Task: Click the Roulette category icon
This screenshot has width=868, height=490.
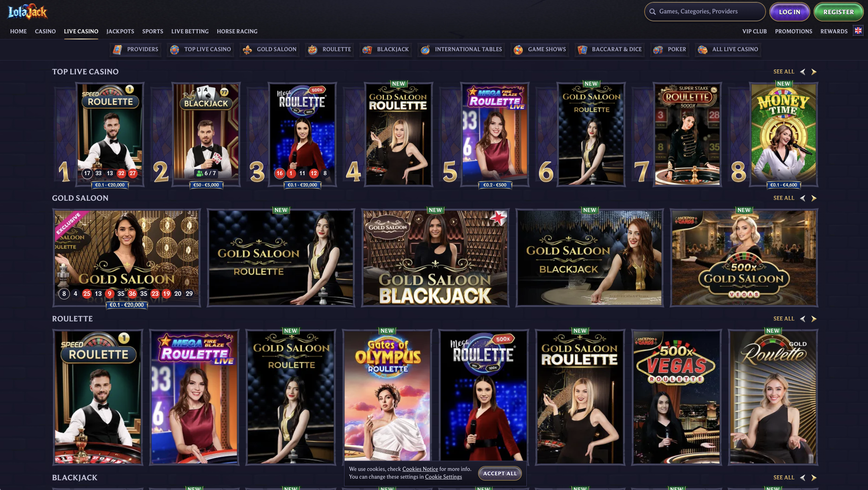Action: pyautogui.click(x=312, y=50)
